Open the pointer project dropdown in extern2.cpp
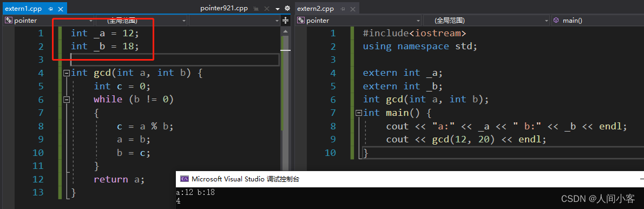The width and height of the screenshot is (644, 209). tap(359, 20)
